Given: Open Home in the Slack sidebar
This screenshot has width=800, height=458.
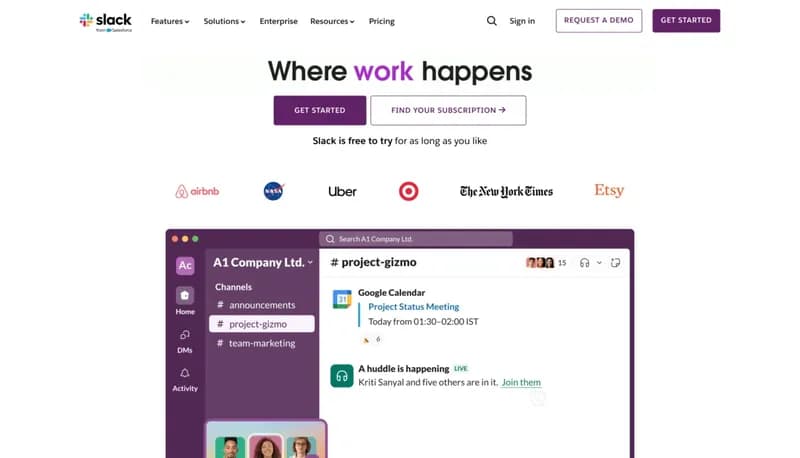Looking at the screenshot, I should pos(185,300).
